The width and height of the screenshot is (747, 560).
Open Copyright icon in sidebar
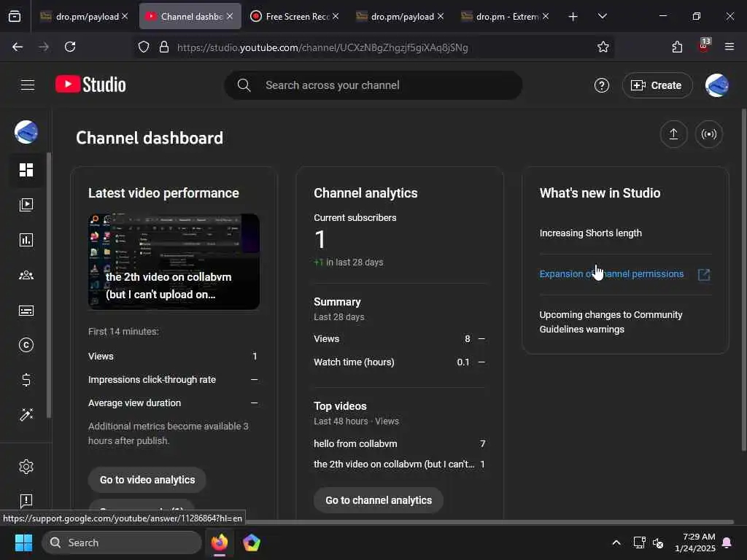[x=26, y=345]
